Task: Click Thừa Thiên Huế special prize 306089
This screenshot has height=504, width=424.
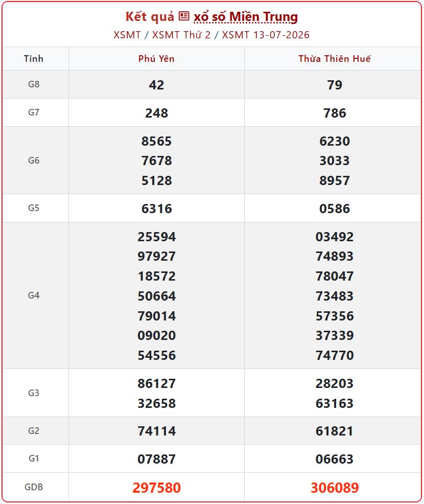Action: coord(335,487)
